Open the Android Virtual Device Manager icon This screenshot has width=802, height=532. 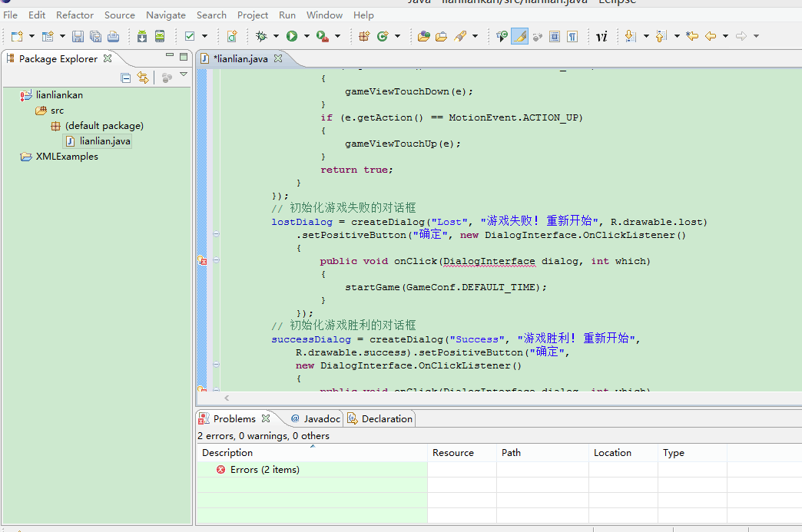pos(160,36)
